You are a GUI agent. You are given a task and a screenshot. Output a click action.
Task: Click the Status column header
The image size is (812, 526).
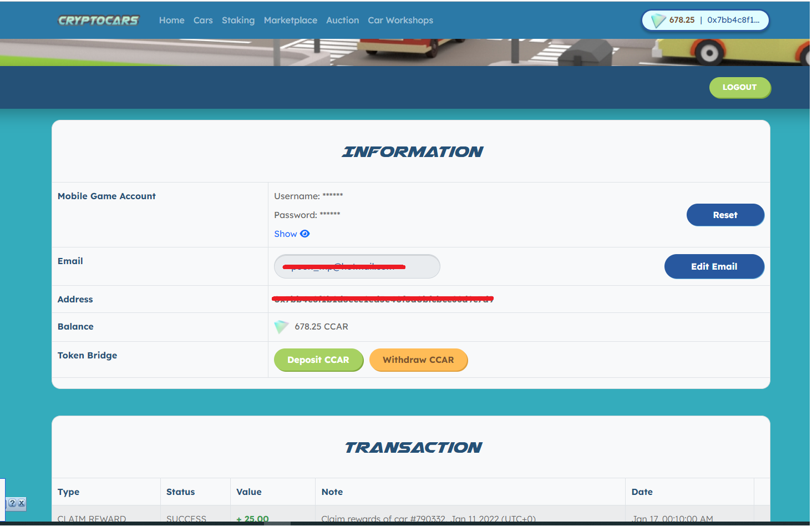click(181, 492)
